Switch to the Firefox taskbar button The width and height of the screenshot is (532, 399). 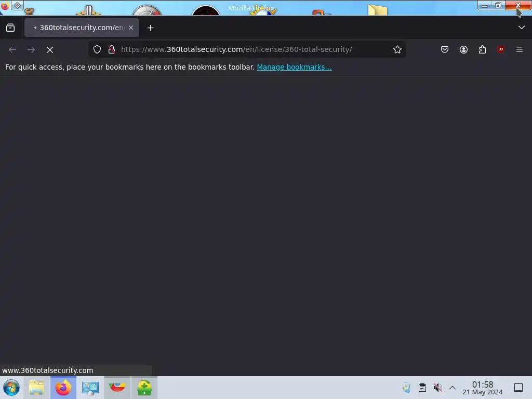click(x=63, y=388)
